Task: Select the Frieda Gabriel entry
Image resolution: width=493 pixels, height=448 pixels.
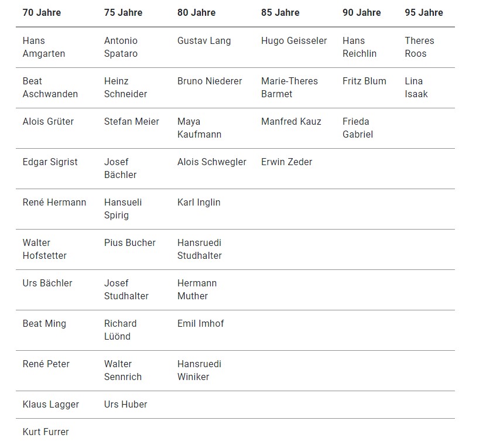Action: (x=358, y=128)
